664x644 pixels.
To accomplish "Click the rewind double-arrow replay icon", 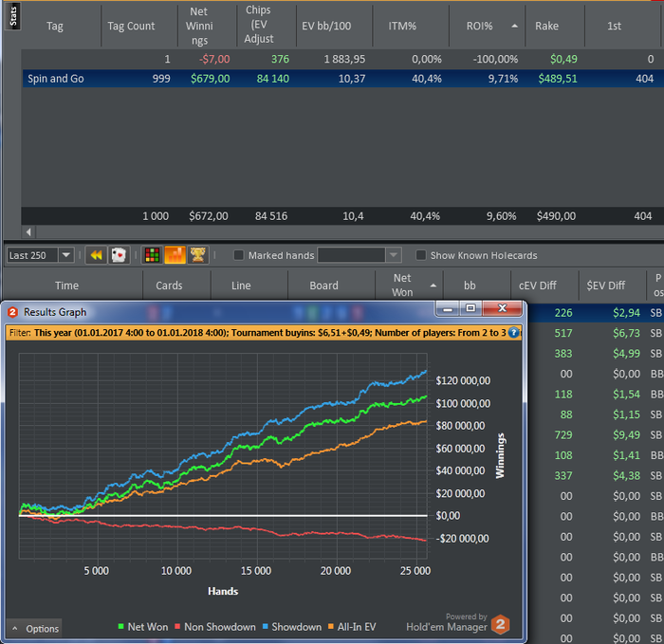I will (96, 255).
